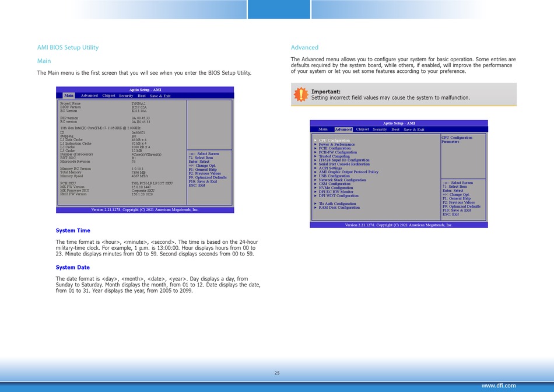The image size is (554, 392).
Task: Click the 'System Time' heading
Action: click(73, 230)
